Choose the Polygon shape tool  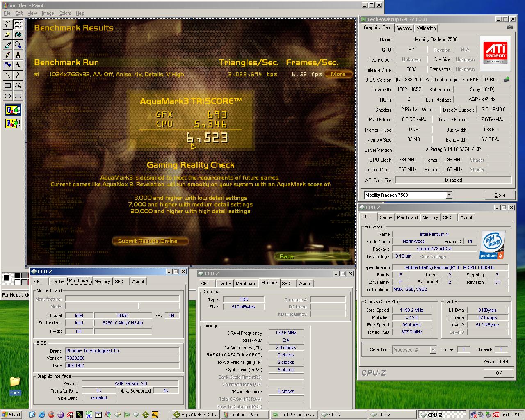point(18,86)
